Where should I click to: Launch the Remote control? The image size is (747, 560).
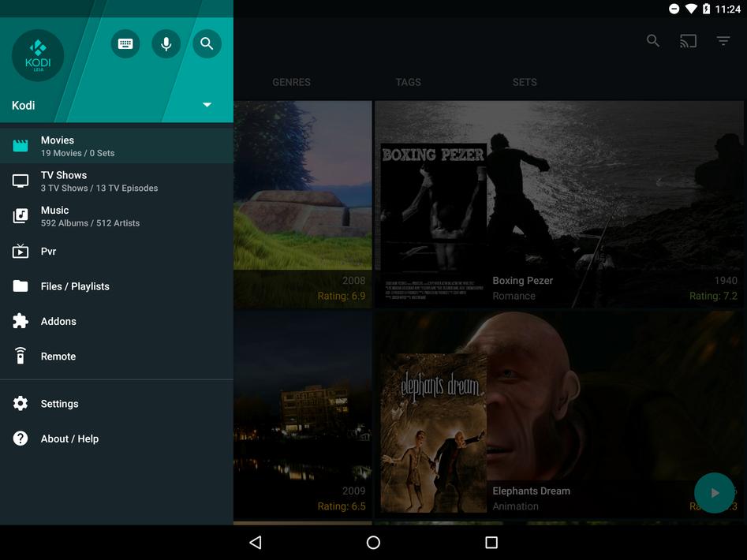[117, 357]
